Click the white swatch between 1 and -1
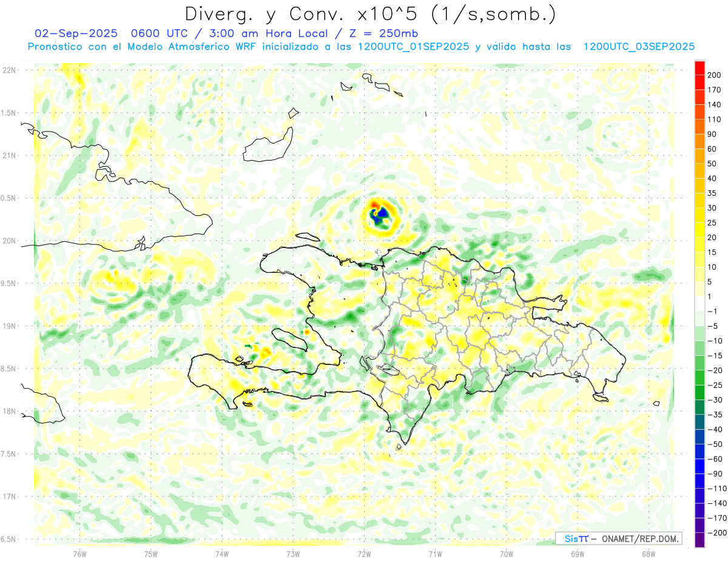728x562 pixels. (700, 304)
